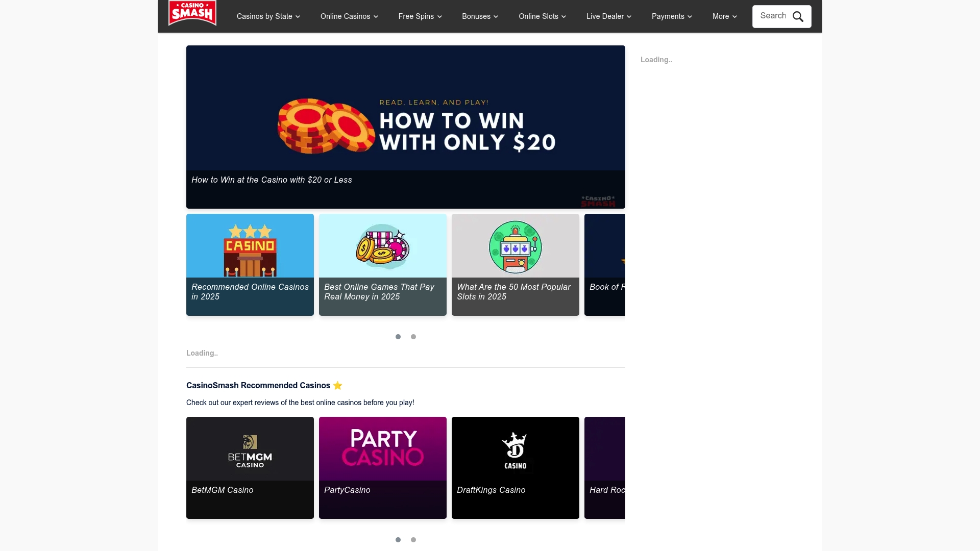Open Recommended Online Casinos in 2025 link
Image resolution: width=980 pixels, height=551 pixels.
click(x=250, y=292)
